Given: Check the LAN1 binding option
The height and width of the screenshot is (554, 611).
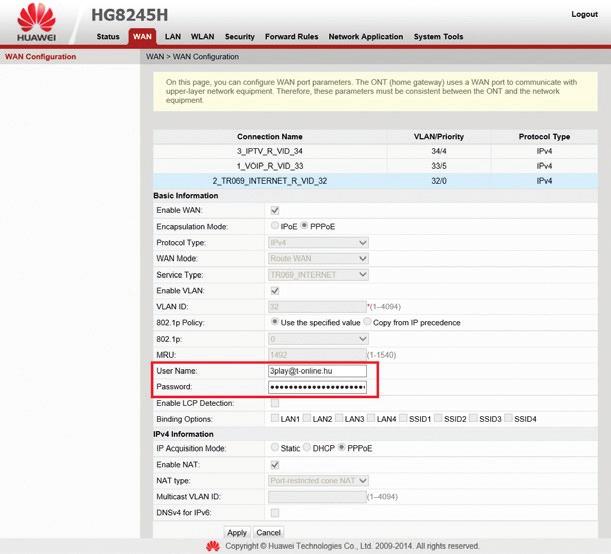Looking at the screenshot, I should (275, 418).
